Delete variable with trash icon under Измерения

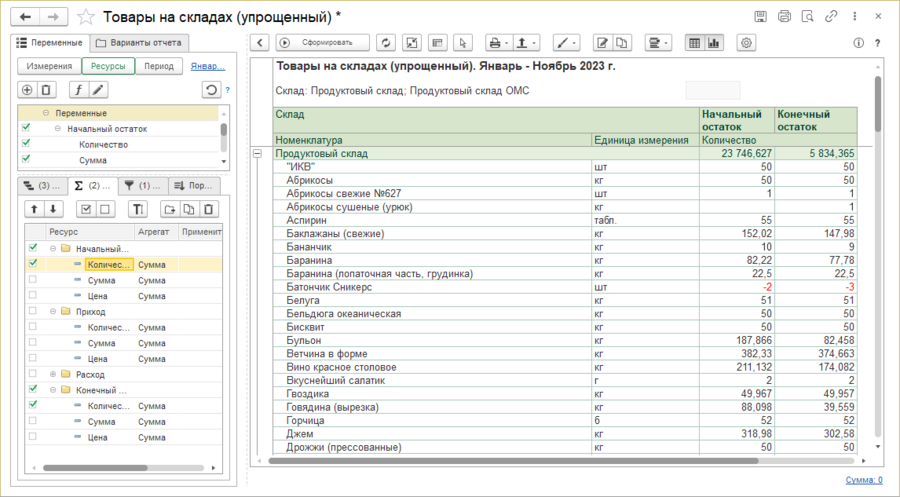coord(46,90)
